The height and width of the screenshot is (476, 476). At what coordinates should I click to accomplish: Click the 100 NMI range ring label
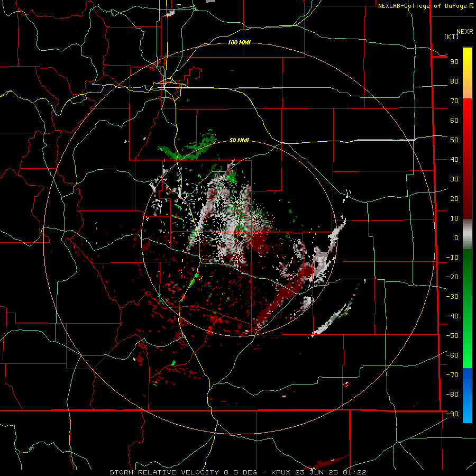pos(239,42)
